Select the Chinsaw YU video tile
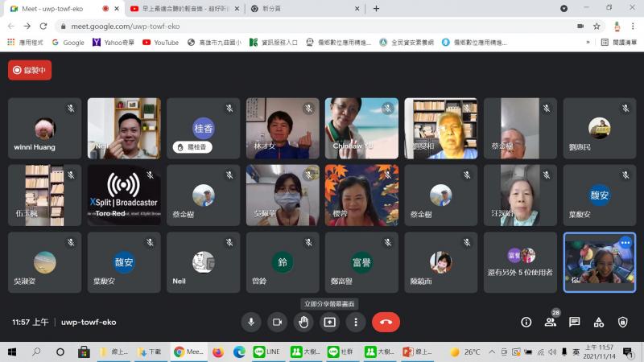The width and height of the screenshot is (644, 362). [361, 128]
